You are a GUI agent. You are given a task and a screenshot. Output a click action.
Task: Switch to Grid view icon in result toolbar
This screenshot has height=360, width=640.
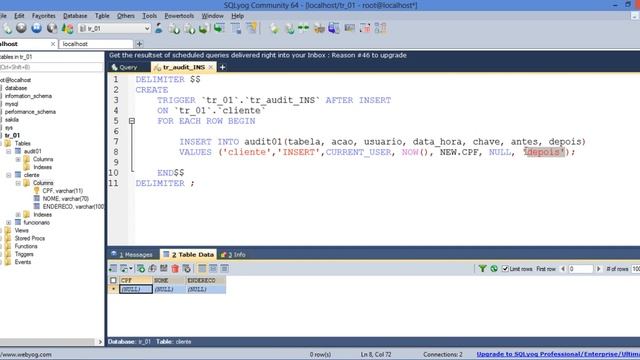tap(202, 268)
